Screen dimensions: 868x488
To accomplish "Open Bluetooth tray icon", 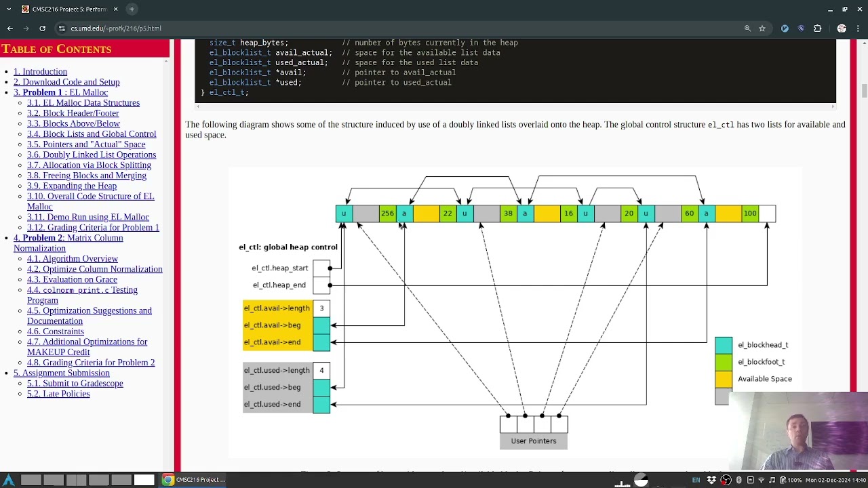I will (x=738, y=480).
